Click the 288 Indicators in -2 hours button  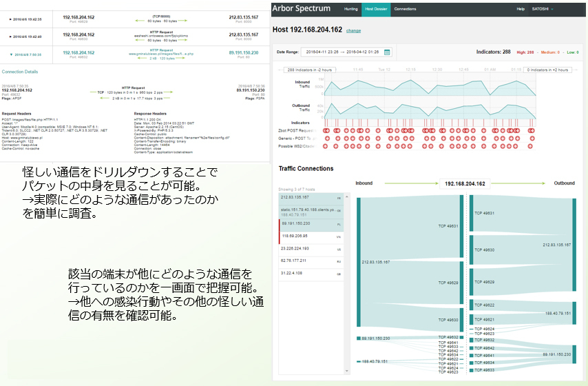(310, 70)
